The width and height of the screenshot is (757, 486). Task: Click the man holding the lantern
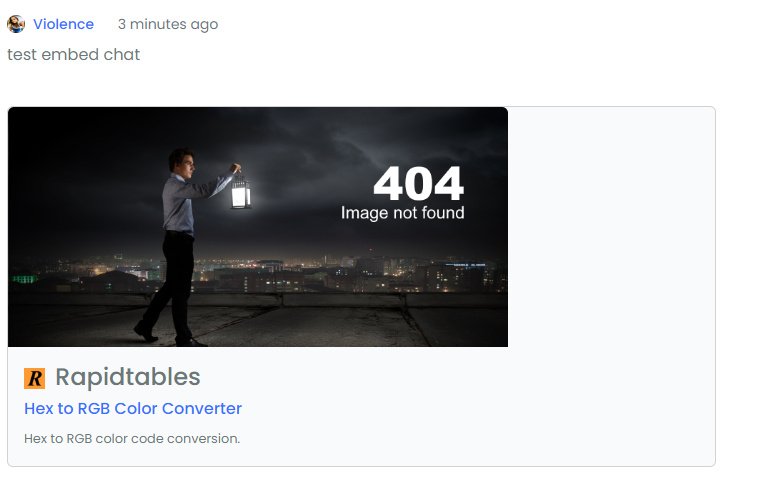(x=179, y=240)
